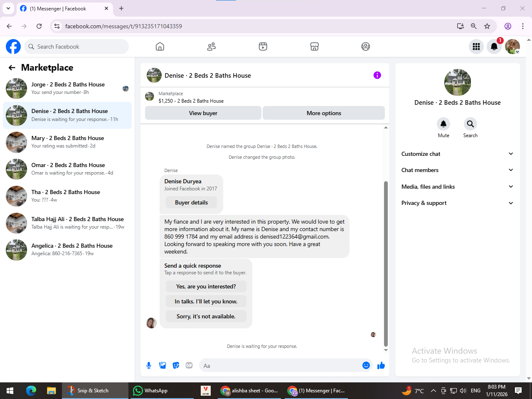Expand the Customize chat section

458,154
